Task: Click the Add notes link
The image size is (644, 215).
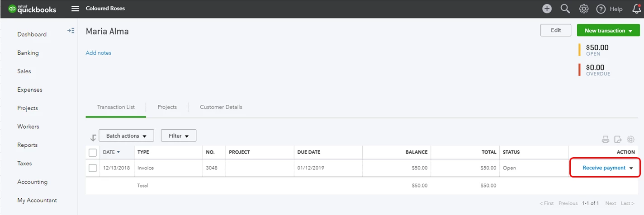Action: click(99, 53)
